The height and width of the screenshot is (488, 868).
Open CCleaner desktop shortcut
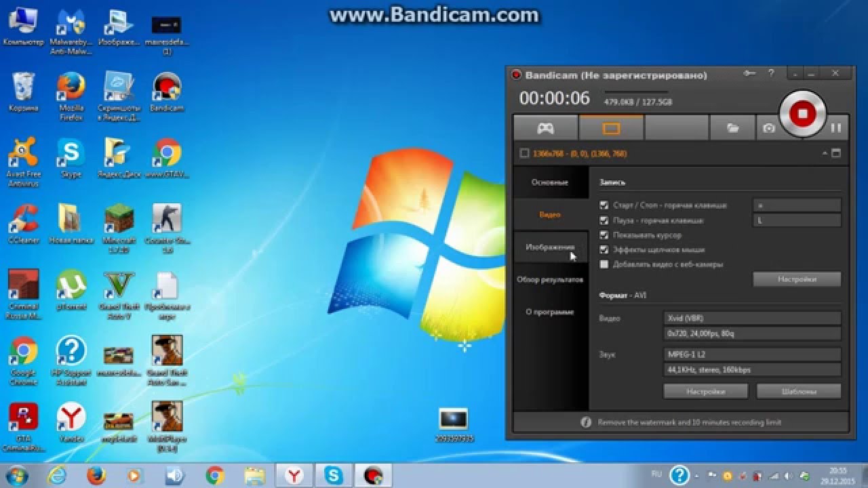pos(24,224)
